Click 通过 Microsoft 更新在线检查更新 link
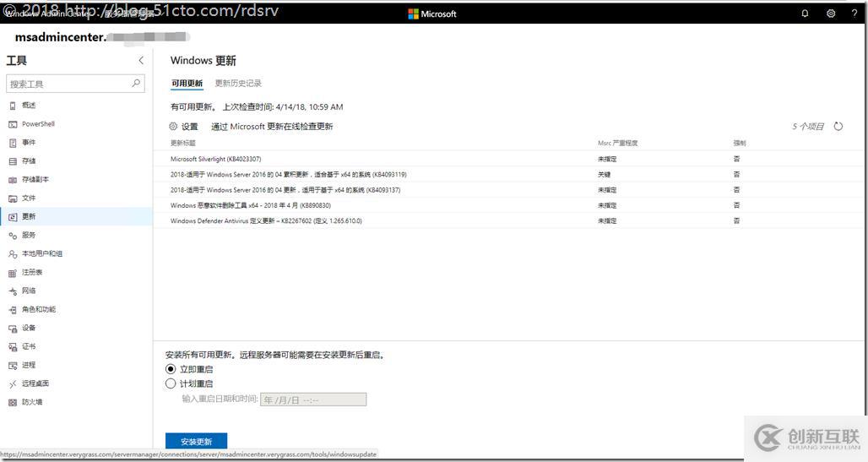This screenshot has width=868, height=462. click(272, 127)
